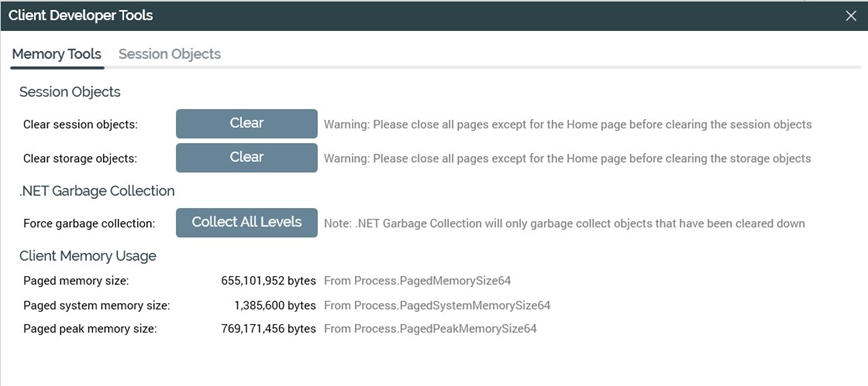Switch to the Session Objects tab
Screen dimensions: 868x386
169,54
